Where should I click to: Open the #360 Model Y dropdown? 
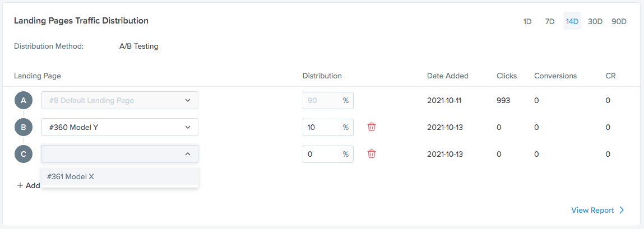(x=120, y=127)
